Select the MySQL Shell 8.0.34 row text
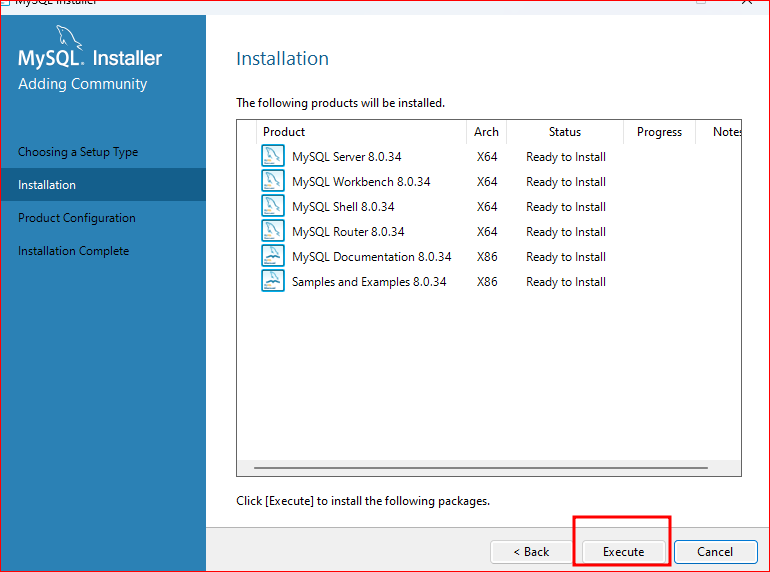Image resolution: width=770 pixels, height=572 pixels. coord(343,207)
